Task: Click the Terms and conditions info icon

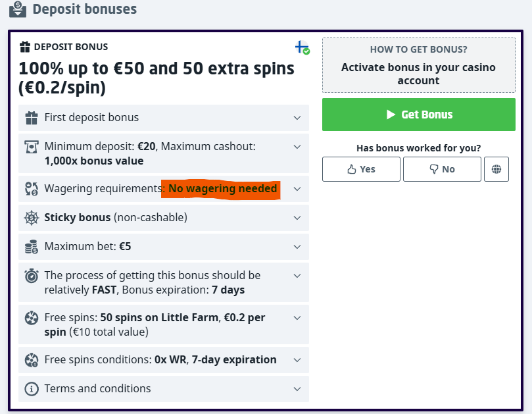Action: coord(31,389)
